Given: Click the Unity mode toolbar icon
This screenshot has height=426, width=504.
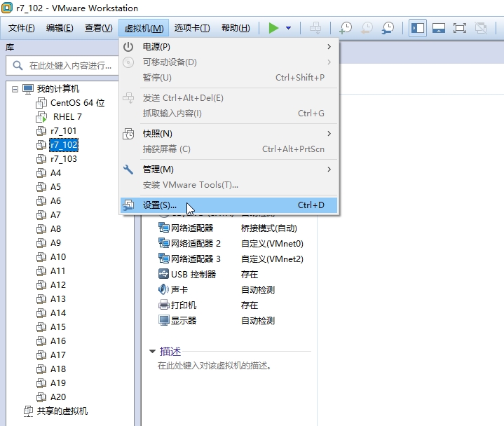Looking at the screenshot, I should [481, 28].
